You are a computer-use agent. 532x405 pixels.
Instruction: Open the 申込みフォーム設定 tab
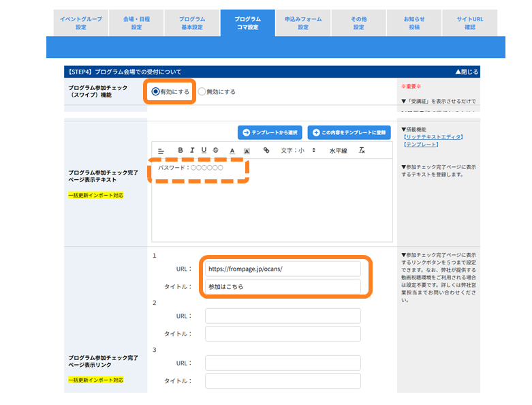pyautogui.click(x=303, y=22)
